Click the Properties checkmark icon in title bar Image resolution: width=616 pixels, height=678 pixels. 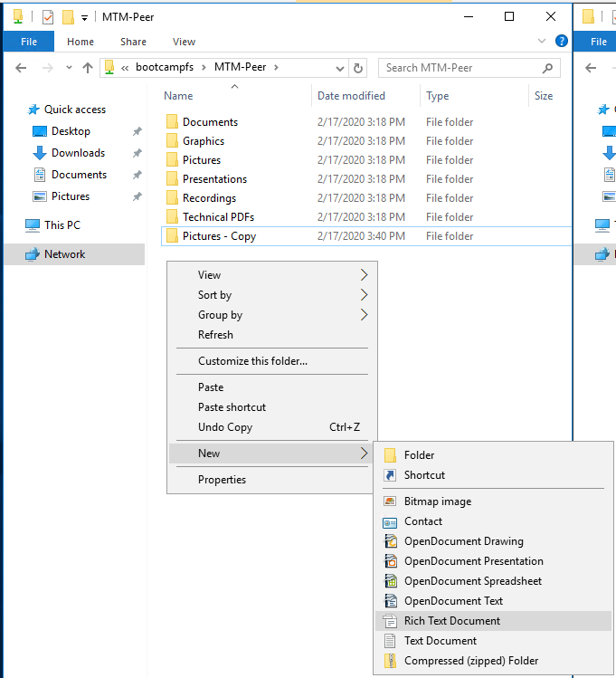(48, 17)
